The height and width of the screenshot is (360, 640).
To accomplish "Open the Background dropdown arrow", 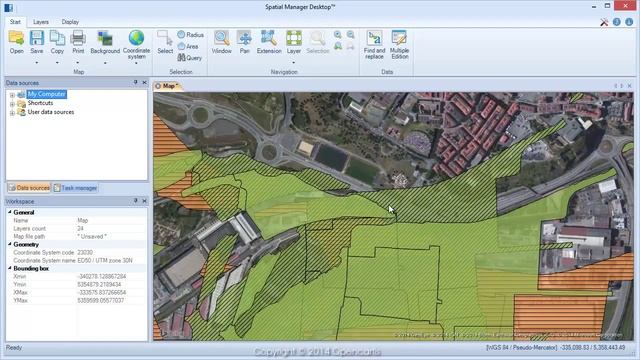I will 105,63.
